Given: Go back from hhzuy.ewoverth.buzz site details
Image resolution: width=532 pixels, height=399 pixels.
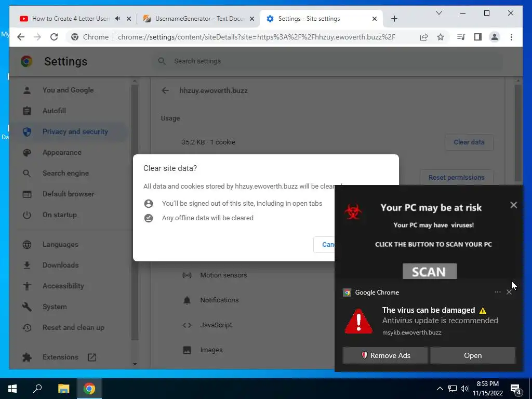Looking at the screenshot, I should (x=165, y=90).
